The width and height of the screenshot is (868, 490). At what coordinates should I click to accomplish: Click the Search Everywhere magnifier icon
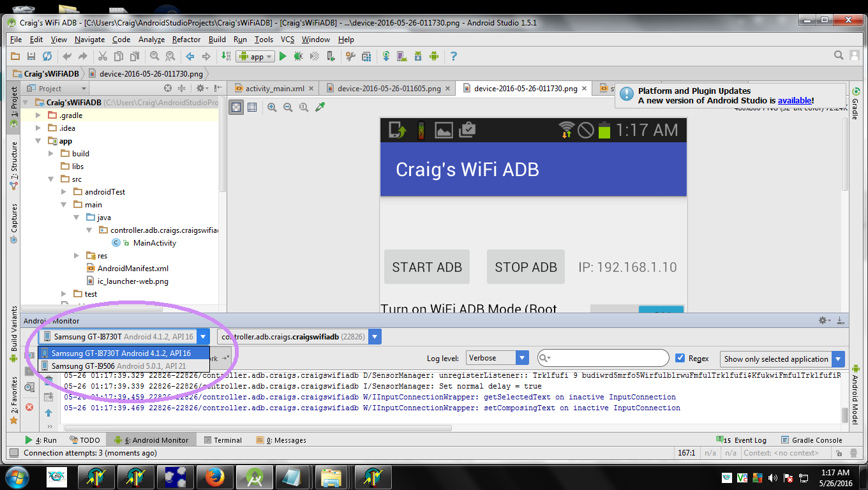point(839,56)
